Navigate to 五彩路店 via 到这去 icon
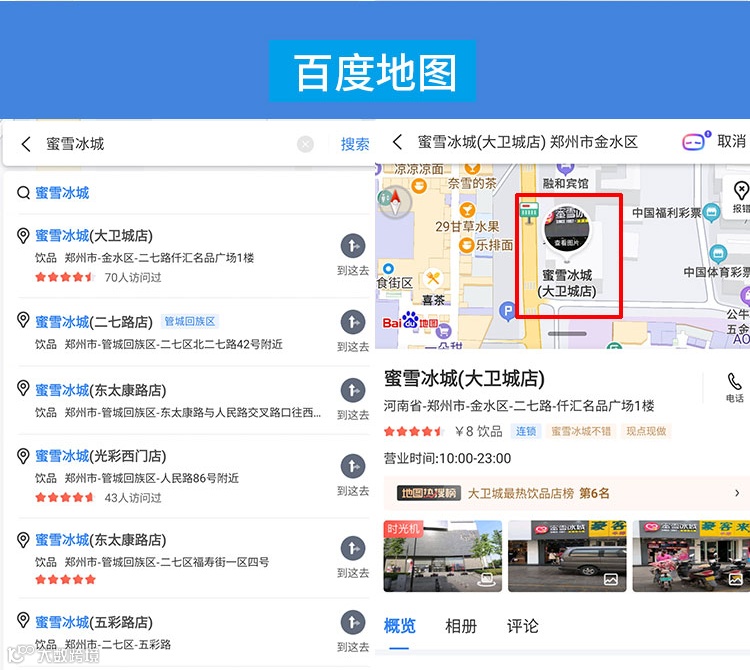Screen dimensions: 750x670 [x=353, y=622]
